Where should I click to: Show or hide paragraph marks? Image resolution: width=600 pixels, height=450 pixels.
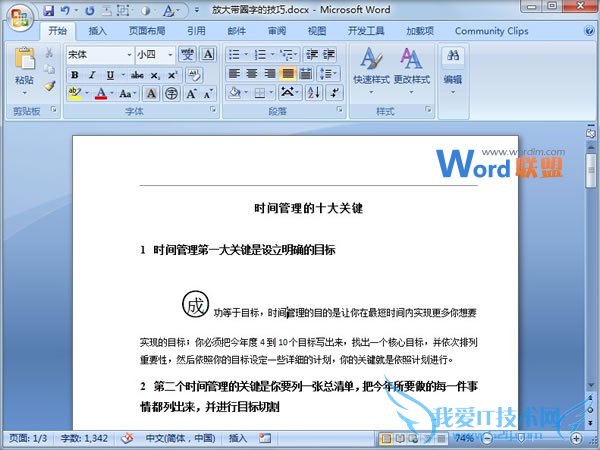click(x=334, y=93)
